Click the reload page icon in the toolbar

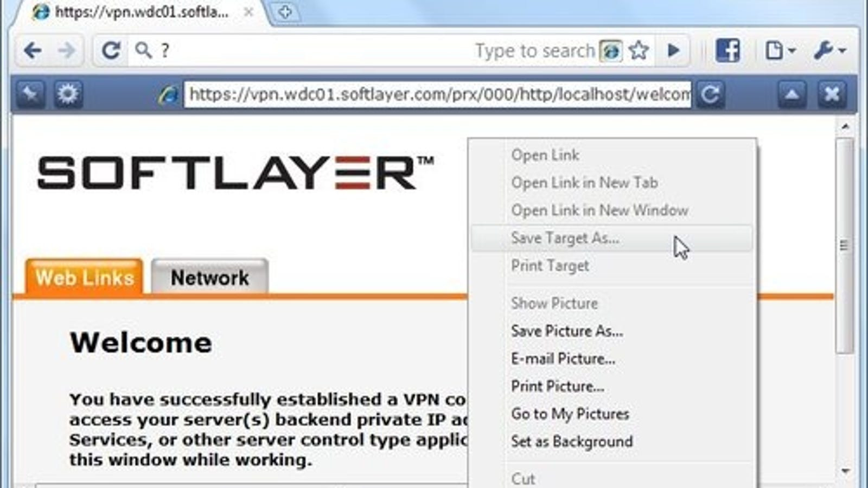[111, 51]
